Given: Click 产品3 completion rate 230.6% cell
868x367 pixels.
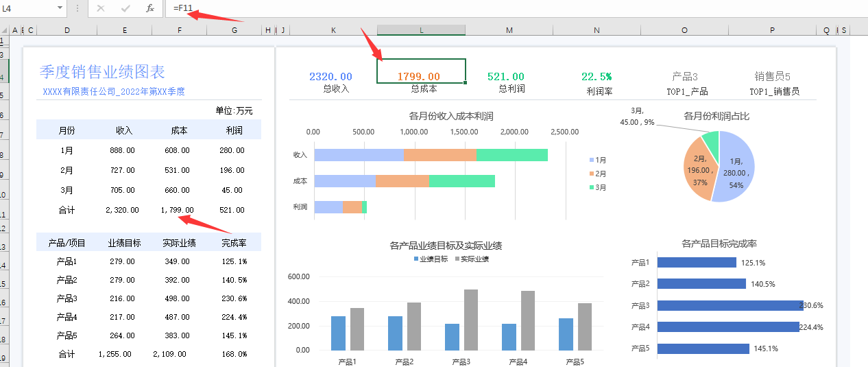Looking at the screenshot, I should 234,298.
